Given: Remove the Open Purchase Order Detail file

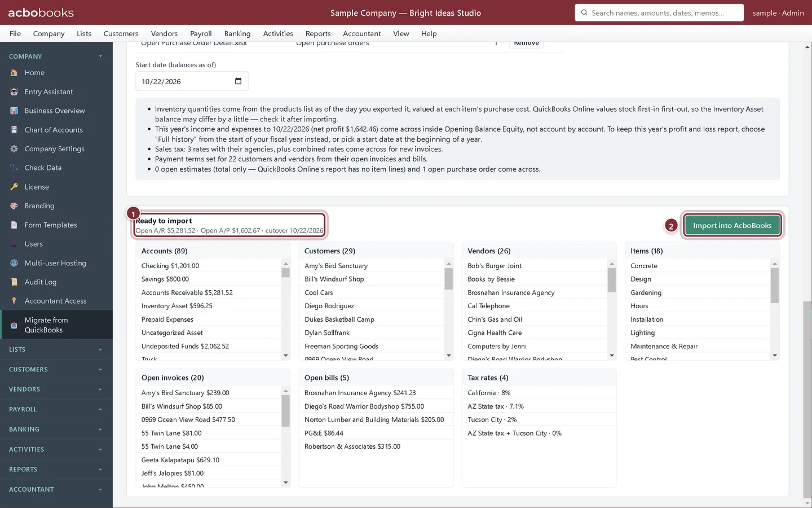Looking at the screenshot, I should [x=526, y=43].
